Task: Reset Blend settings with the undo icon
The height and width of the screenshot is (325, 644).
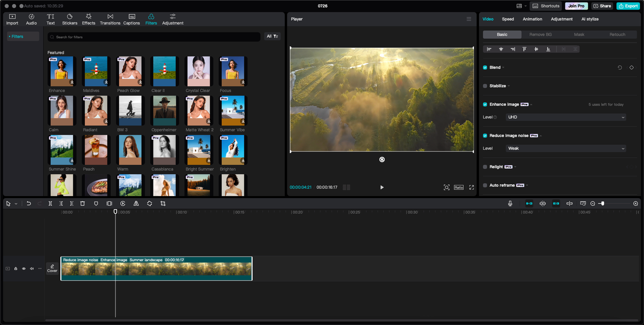Action: pos(620,68)
